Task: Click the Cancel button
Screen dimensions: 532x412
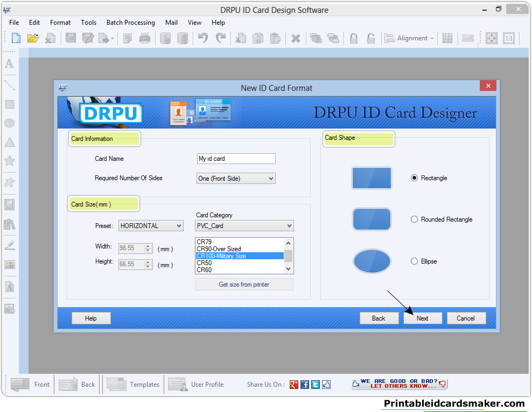Action: 466,318
